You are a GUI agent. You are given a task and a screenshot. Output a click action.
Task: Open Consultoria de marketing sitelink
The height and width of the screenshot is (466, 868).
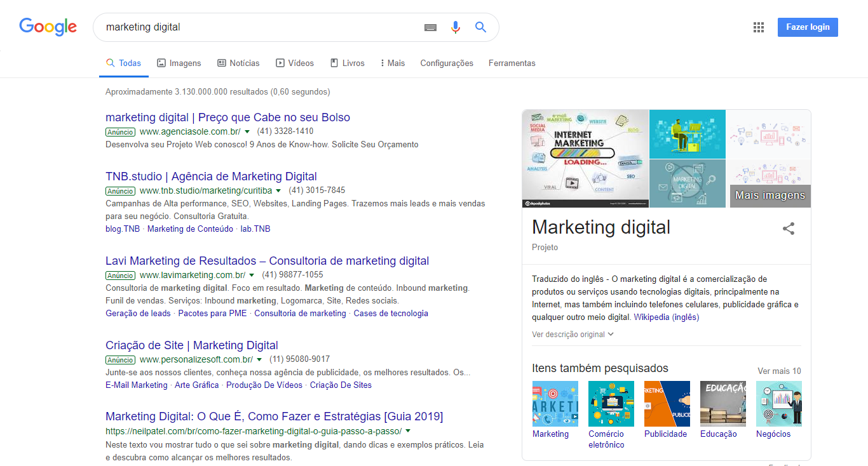(x=300, y=314)
